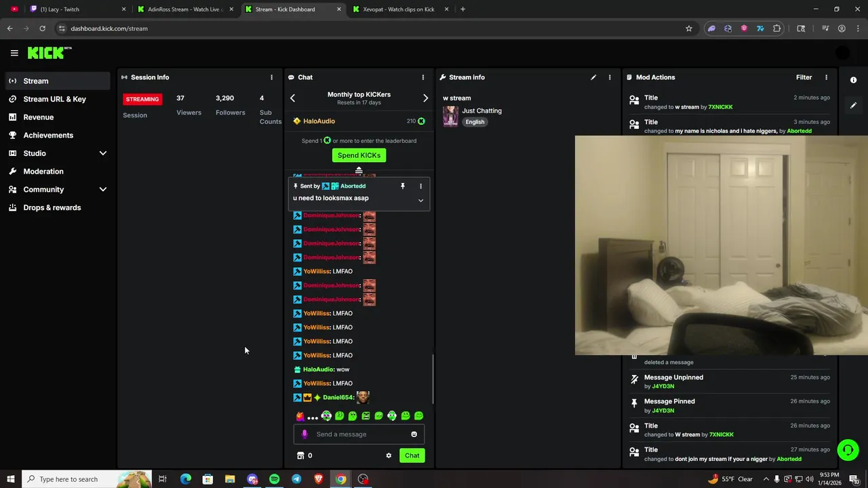868x488 pixels.
Task: Switch to AdinRoss Stream browser tab
Action: 185,9
